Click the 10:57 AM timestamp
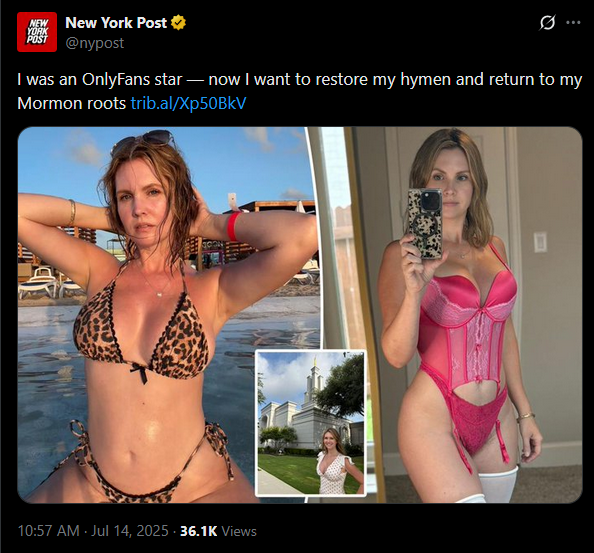Viewport: 594px width, 553px height. [48, 531]
